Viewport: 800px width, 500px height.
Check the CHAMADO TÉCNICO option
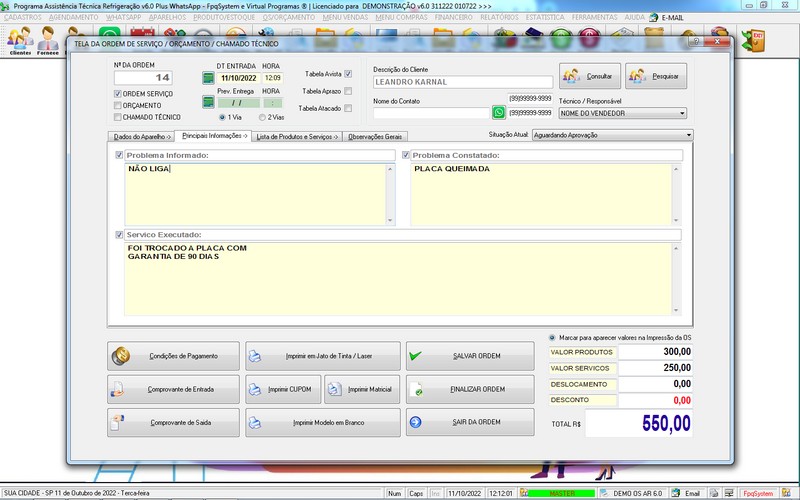tap(118, 117)
